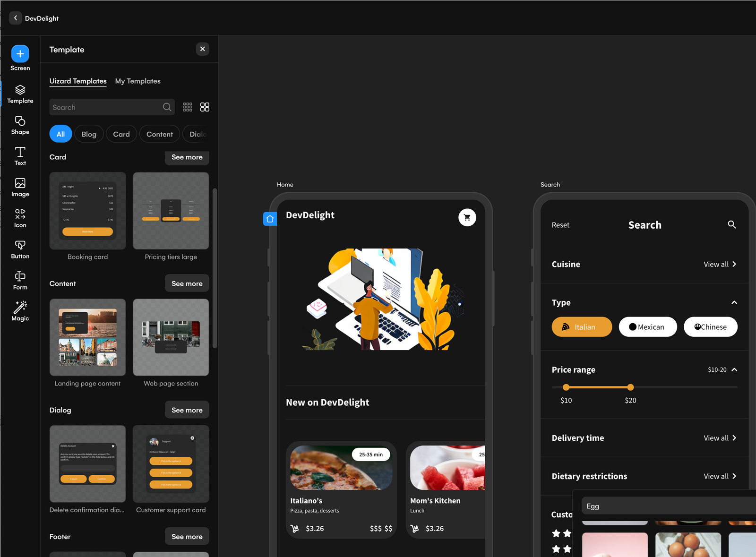Screen dimensions: 756x557
Task: Open the Magic panel
Action: click(x=20, y=311)
